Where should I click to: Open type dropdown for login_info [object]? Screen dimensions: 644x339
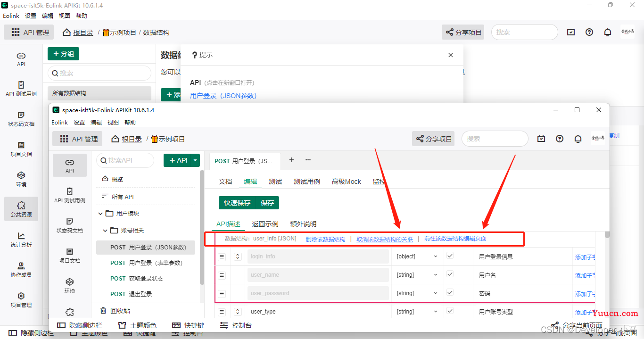(417, 256)
